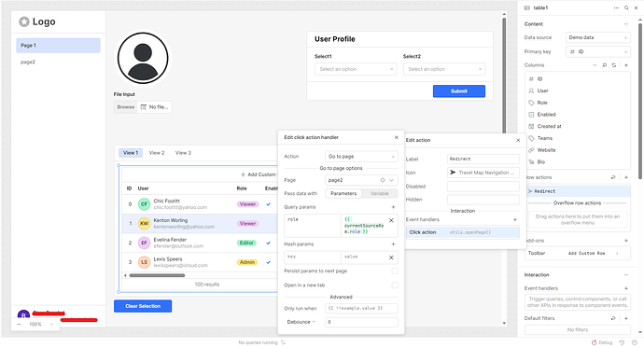Switch Pass data with to Variable
644x348 pixels.
point(380,194)
